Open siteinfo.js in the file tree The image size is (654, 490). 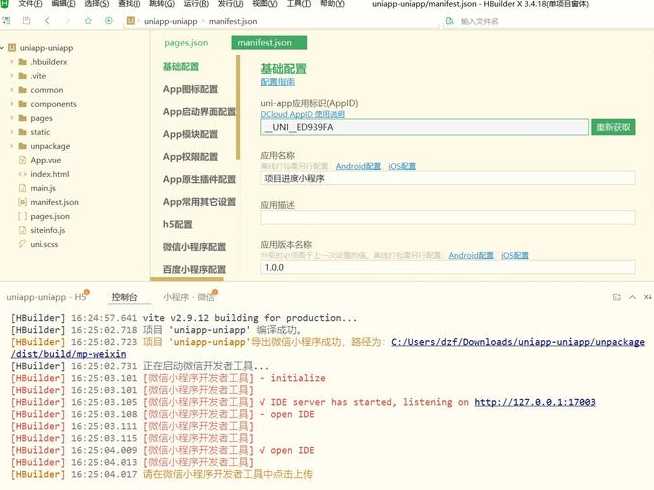pyautogui.click(x=48, y=230)
